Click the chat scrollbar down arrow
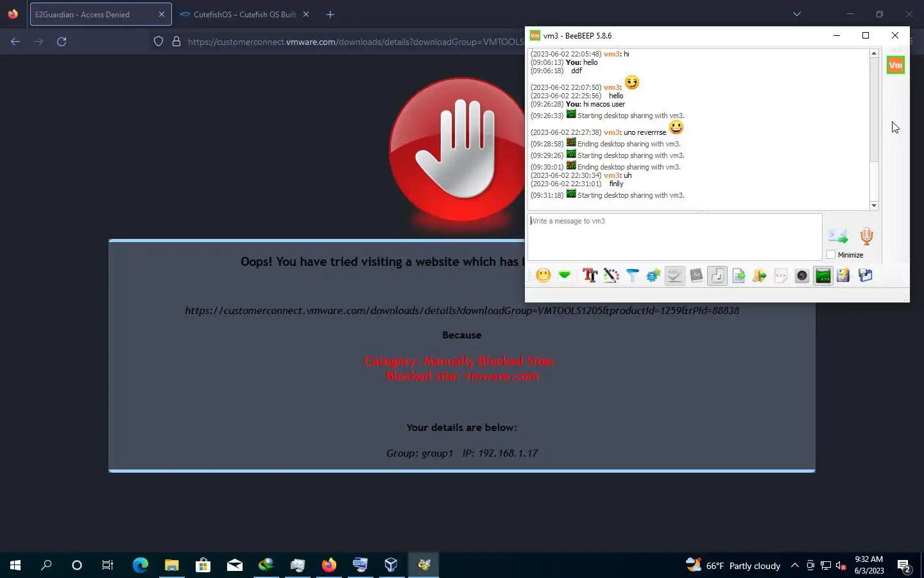The width and height of the screenshot is (924, 578). point(874,206)
